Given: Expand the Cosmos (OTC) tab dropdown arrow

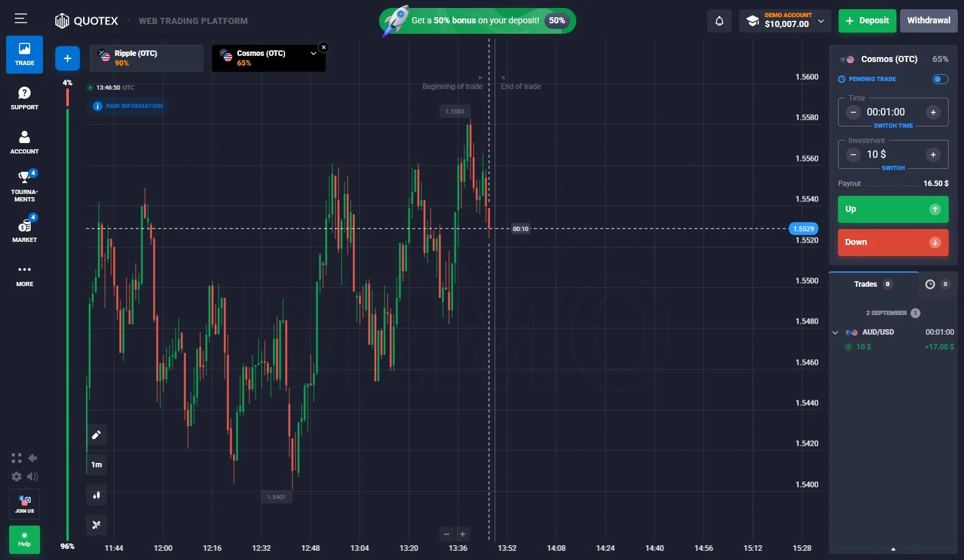Looking at the screenshot, I should [x=313, y=53].
